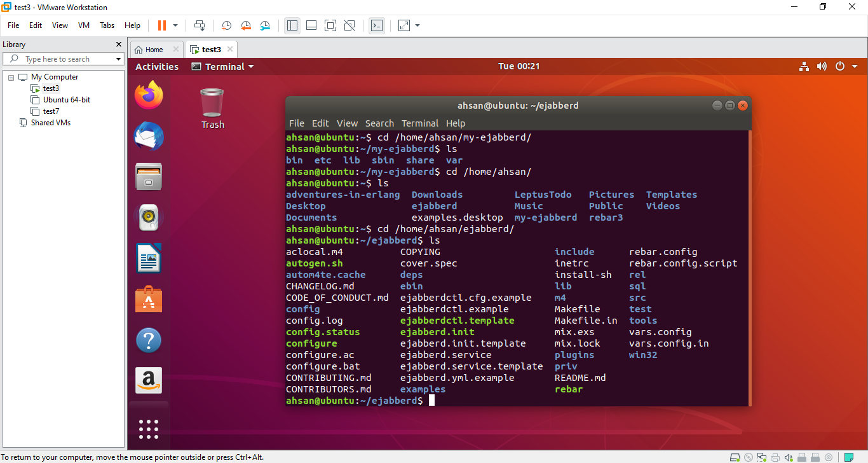
Task: Pause the virtual machine with the orange button
Action: pos(161,25)
